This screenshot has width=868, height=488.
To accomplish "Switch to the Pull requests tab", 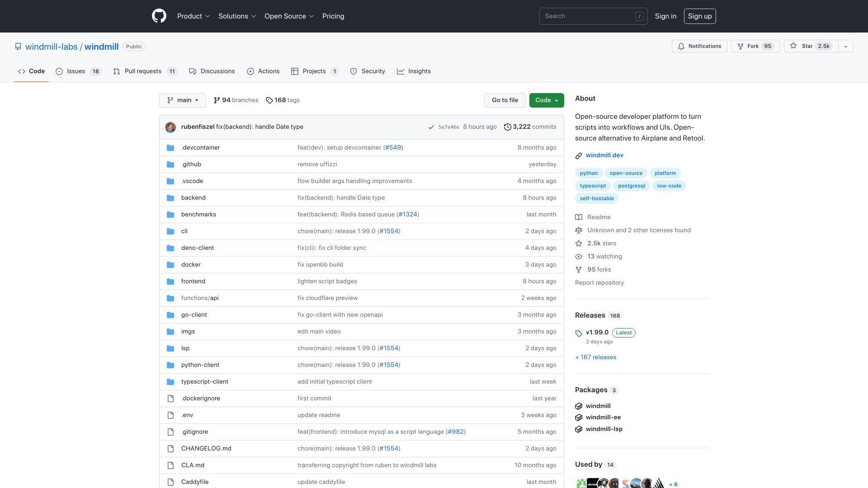I will point(145,71).
